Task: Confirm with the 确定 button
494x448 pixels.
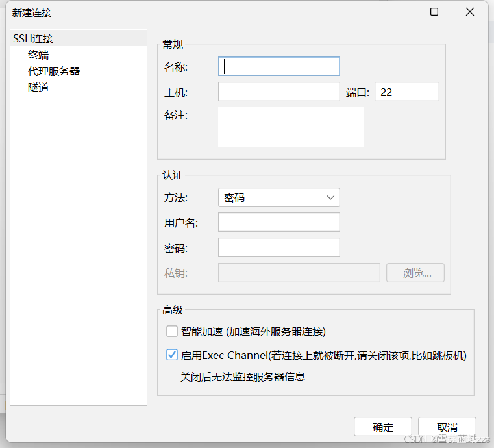Action: tap(383, 427)
